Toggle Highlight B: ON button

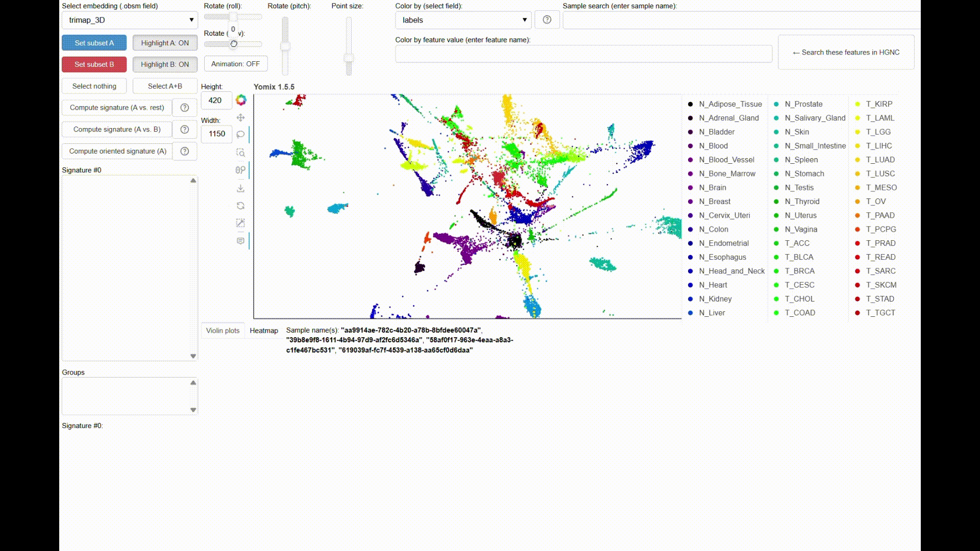(165, 64)
